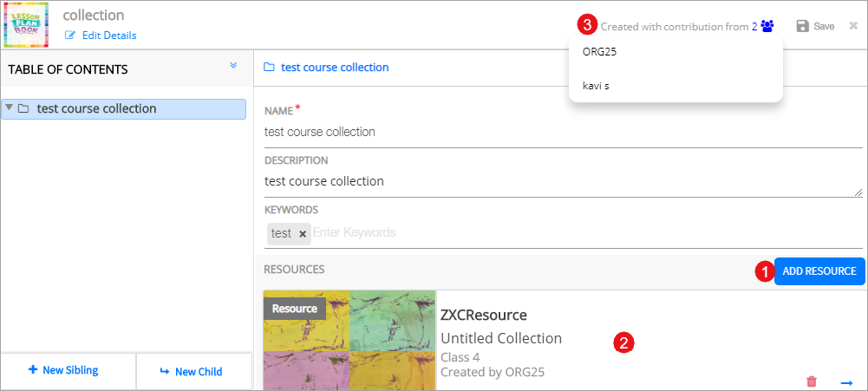Image resolution: width=868 pixels, height=391 pixels.
Task: Delete the ZXCResource using trash icon
Action: pyautogui.click(x=812, y=381)
